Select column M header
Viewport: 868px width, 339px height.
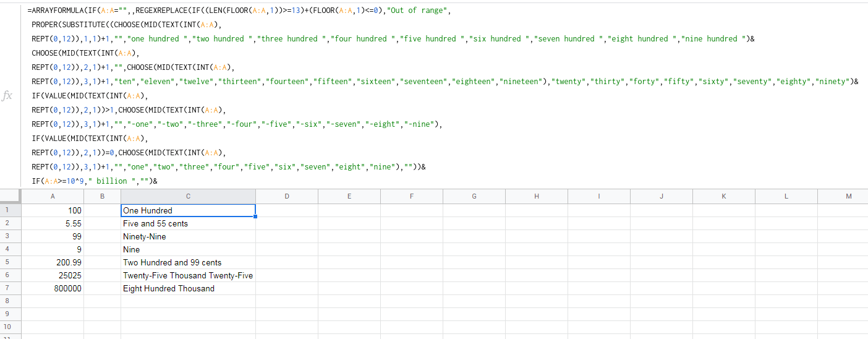tap(843, 196)
